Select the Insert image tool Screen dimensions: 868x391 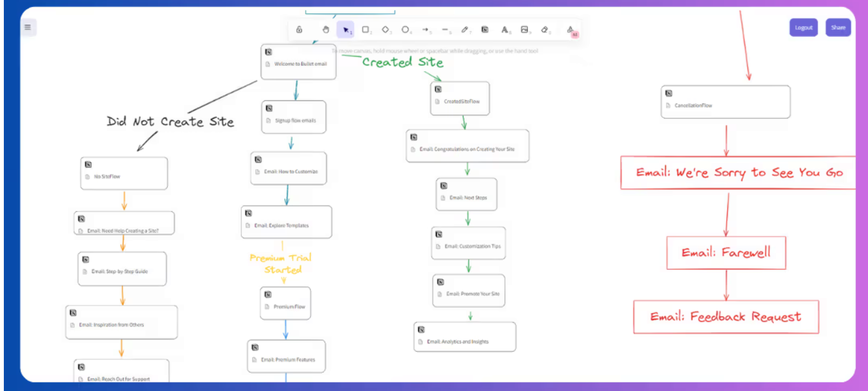click(x=525, y=30)
